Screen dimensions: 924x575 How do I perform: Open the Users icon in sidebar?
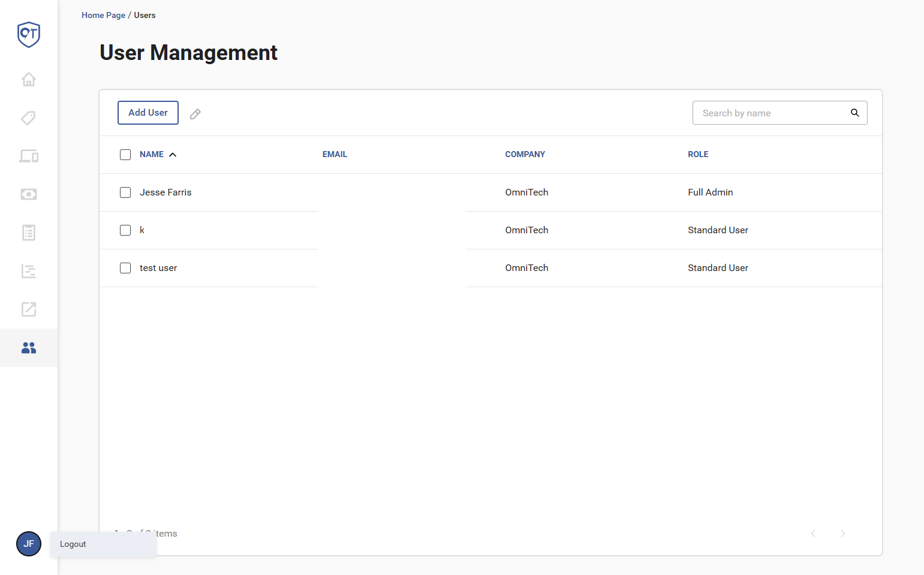pyautogui.click(x=29, y=348)
